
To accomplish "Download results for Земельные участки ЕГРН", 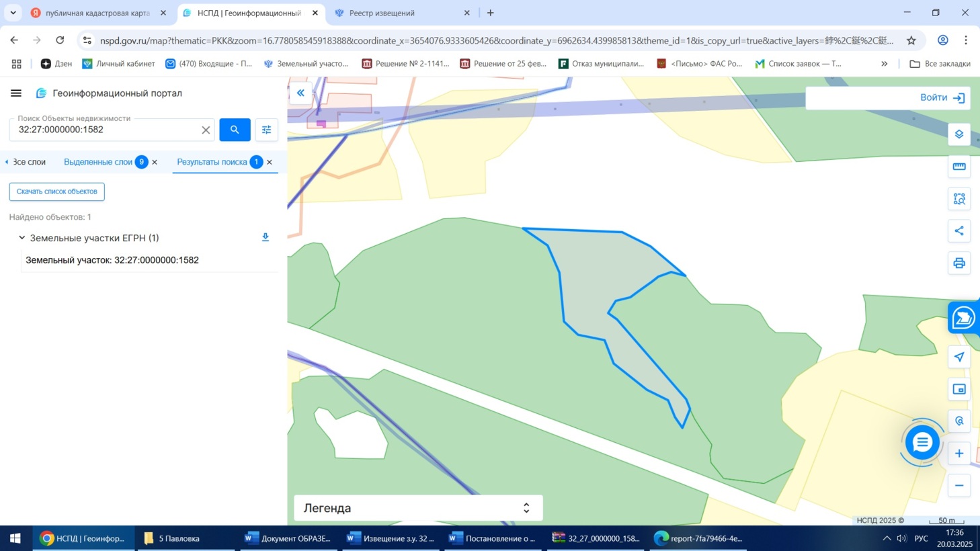I will coord(266,237).
